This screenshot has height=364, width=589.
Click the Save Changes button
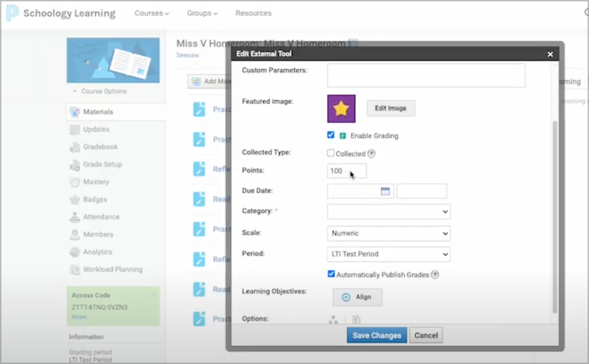click(376, 335)
